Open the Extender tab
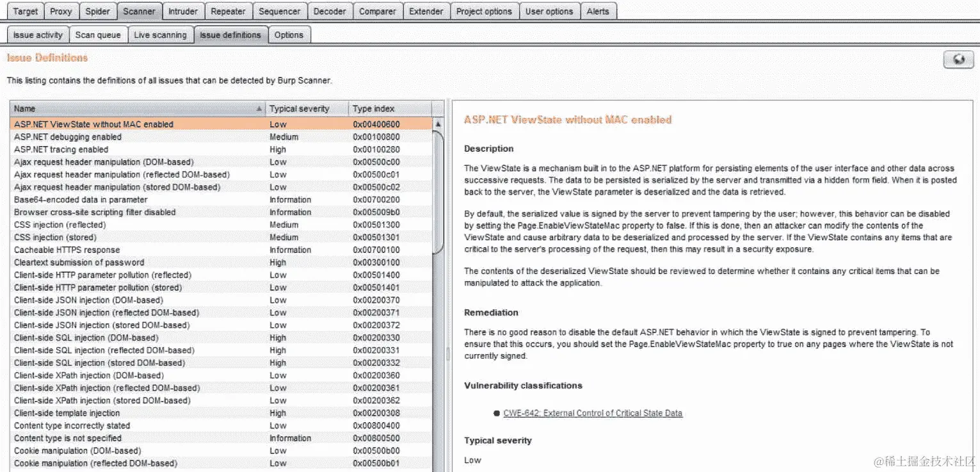The width and height of the screenshot is (980, 472). [x=426, y=11]
